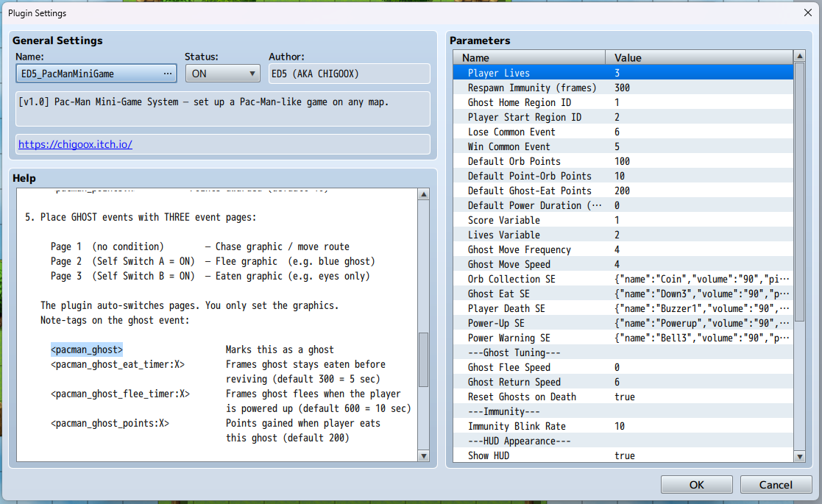Viewport: 822px width, 504px height.
Task: Select the Default Orb Points parameter
Action: tap(623, 161)
